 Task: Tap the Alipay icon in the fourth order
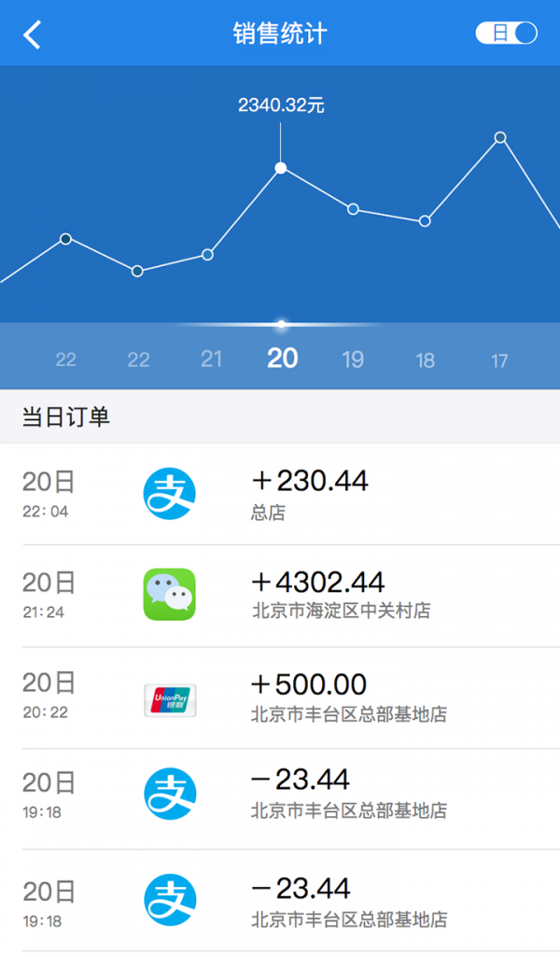click(x=170, y=794)
